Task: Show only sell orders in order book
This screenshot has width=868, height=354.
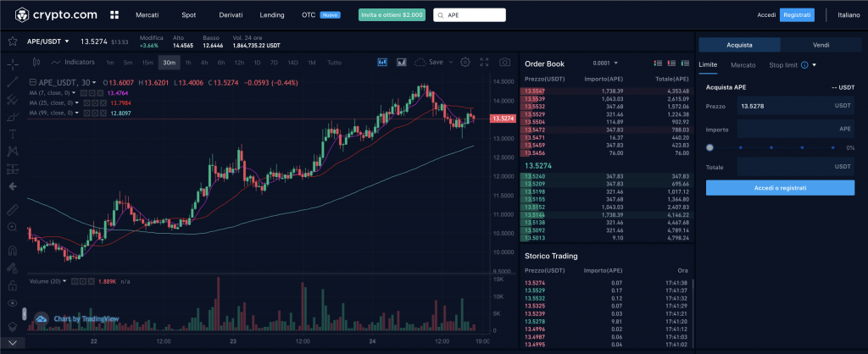Action: (x=671, y=64)
